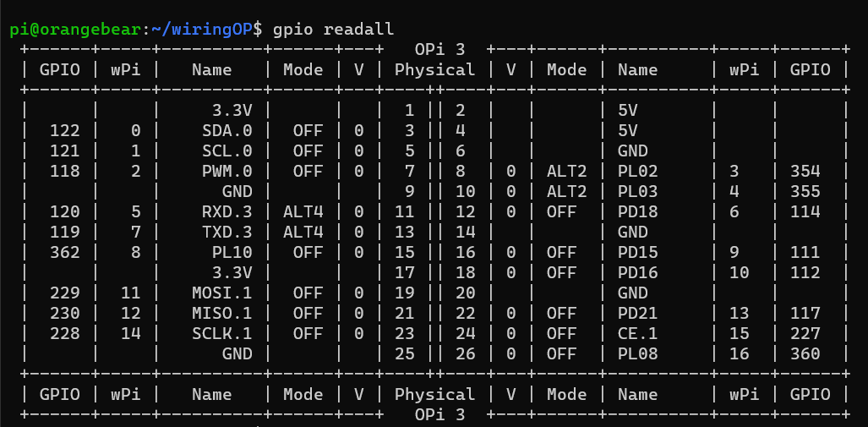Click the gpio readall command text
868x427 pixels.
334,29
